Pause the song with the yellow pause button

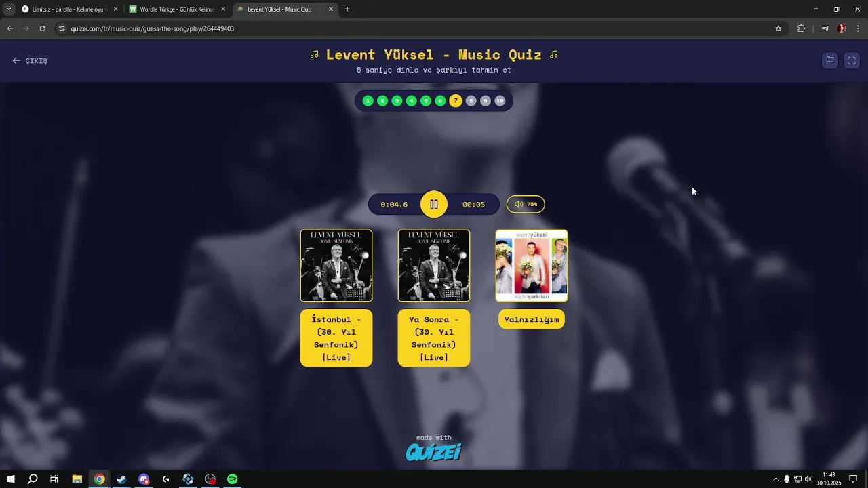434,204
